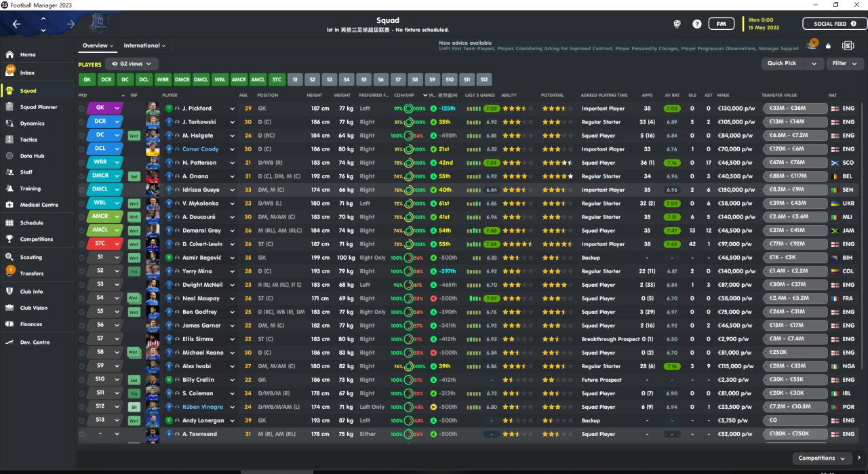Open Conor Coady's player profile

[201, 149]
